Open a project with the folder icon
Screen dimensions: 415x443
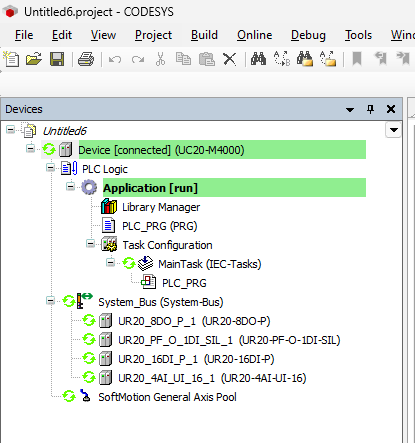[34, 59]
